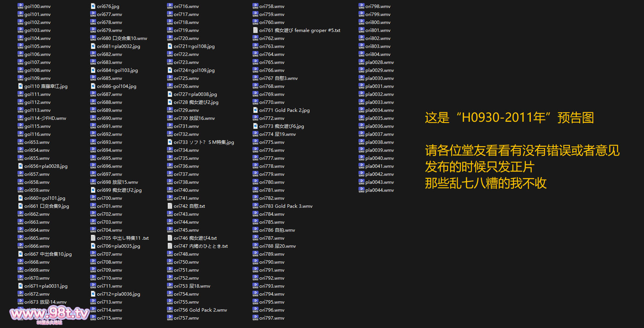Select the file ori684=gol103.jpg
644x328 pixels.
117,70
